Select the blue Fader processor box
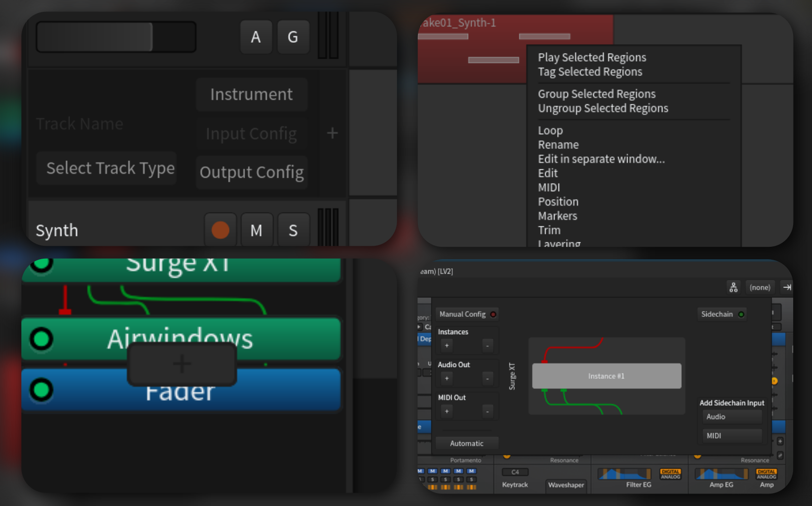 point(181,390)
